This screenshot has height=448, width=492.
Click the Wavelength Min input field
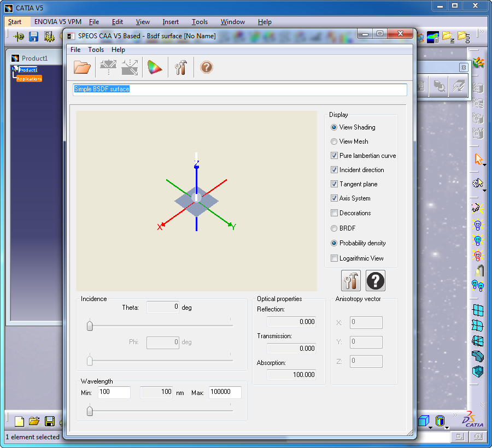[114, 392]
